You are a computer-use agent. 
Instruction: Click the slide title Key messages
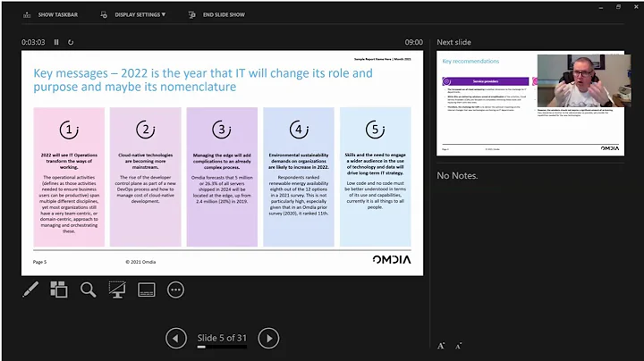click(203, 80)
